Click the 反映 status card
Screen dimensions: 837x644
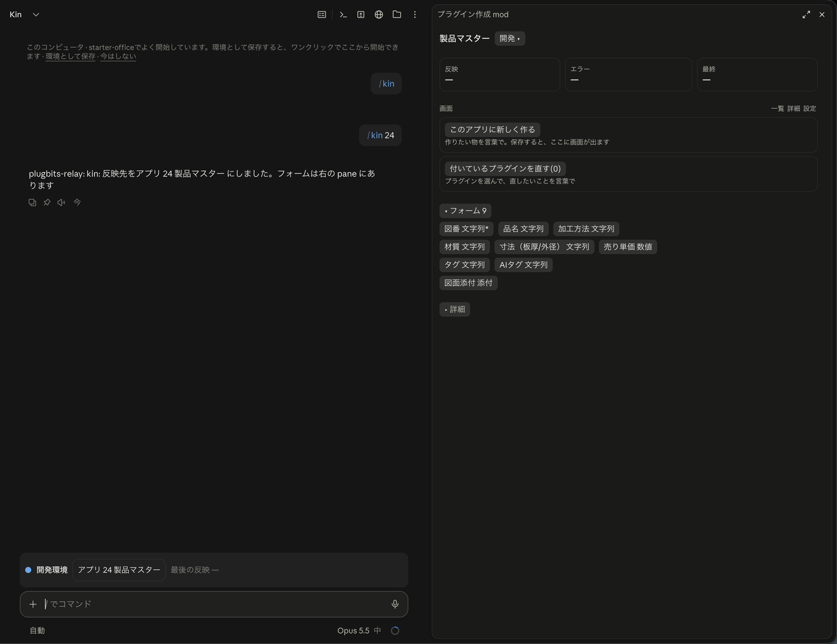[500, 75]
